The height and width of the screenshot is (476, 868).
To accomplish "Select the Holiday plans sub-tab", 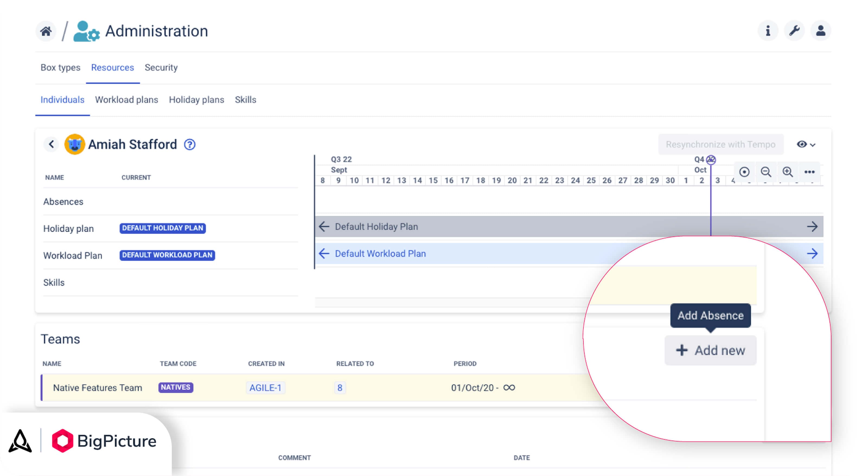I will coord(196,100).
